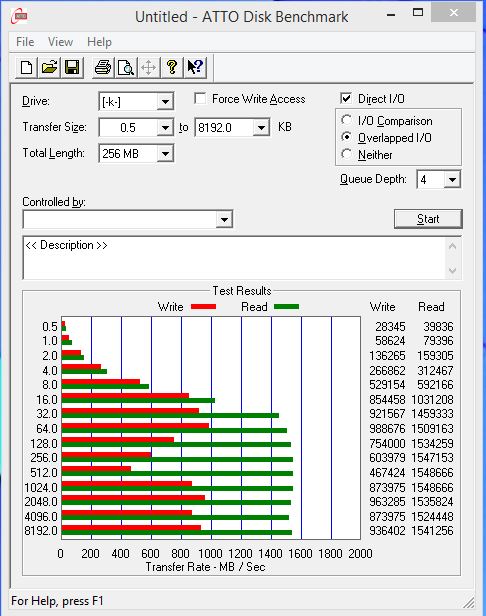This screenshot has width=486, height=616.
Task: Select the Neither radio option
Action: pos(346,154)
